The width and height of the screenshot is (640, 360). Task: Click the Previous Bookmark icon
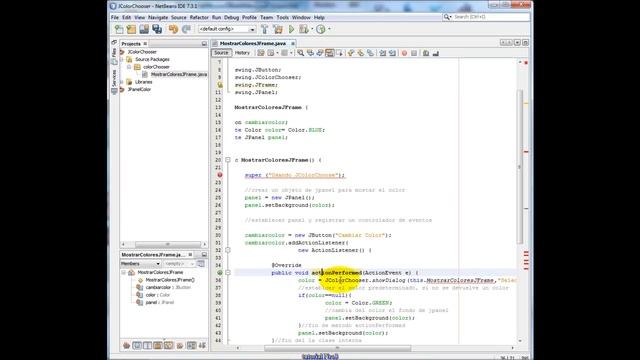pyautogui.click(x=351, y=53)
